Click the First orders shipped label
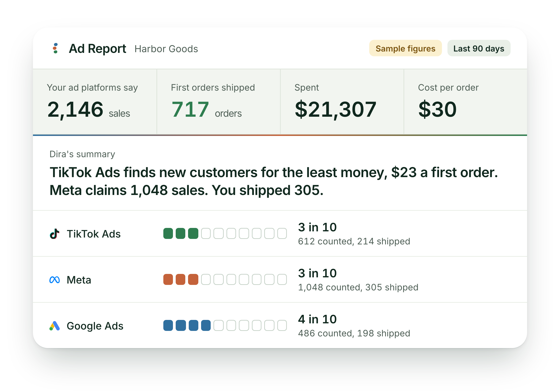Image resolution: width=560 pixels, height=392 pixels. (x=213, y=88)
